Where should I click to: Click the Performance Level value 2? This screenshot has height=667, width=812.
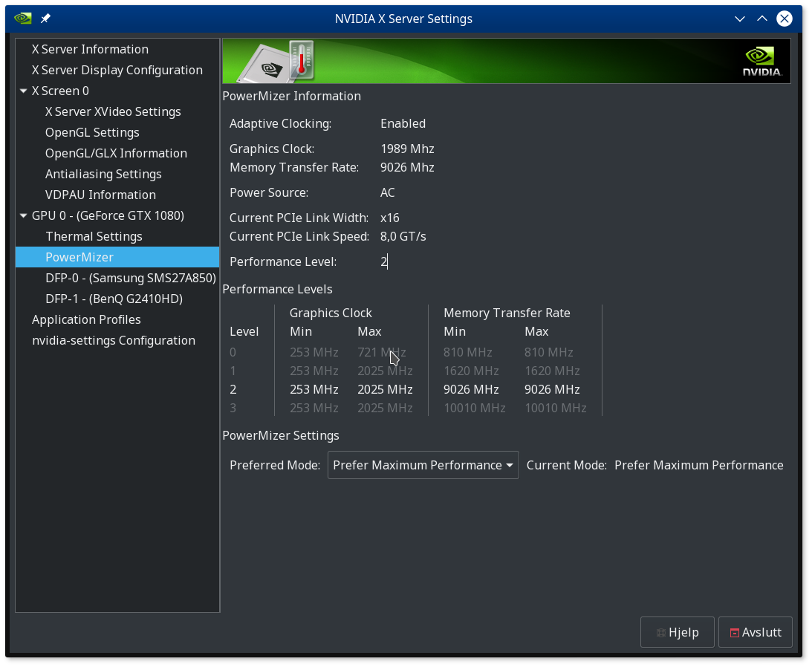click(384, 261)
